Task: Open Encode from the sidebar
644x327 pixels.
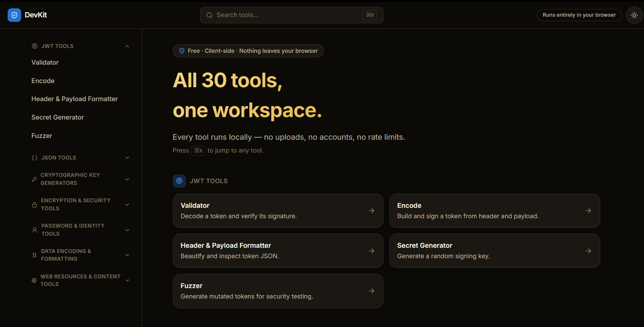Action: [x=43, y=81]
